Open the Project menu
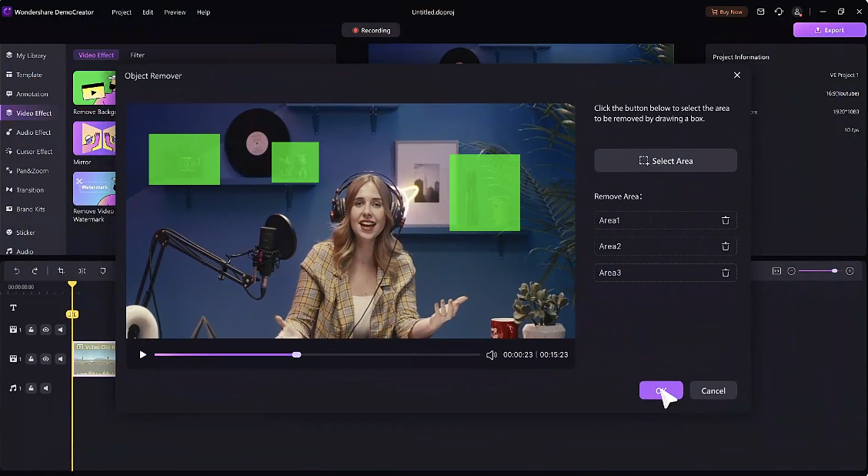868x476 pixels. click(122, 12)
